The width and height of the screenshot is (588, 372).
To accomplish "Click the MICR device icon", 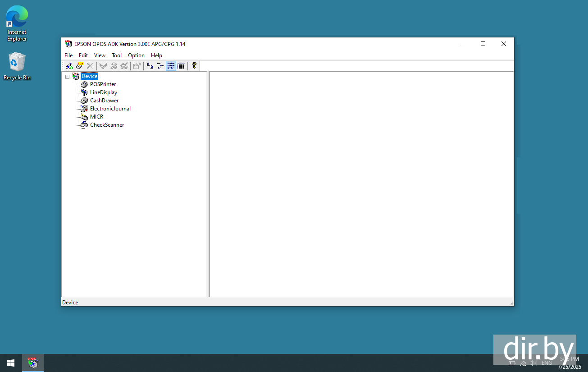I will (84, 117).
